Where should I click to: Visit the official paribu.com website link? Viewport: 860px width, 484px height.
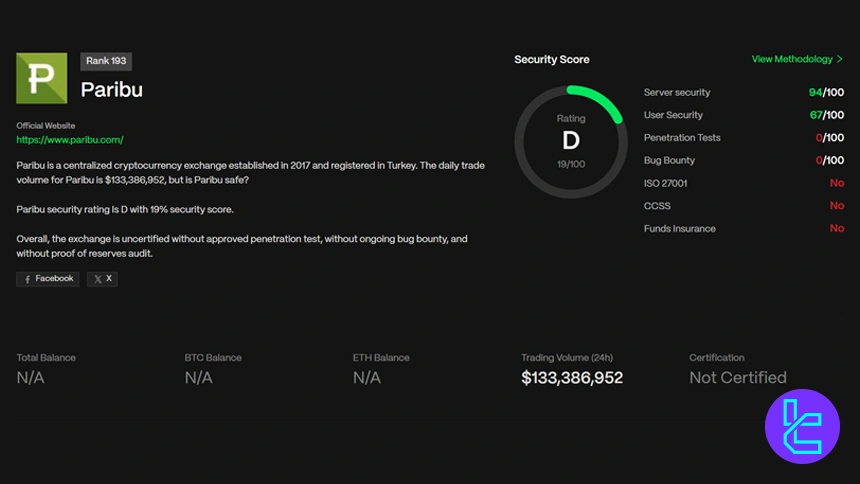[70, 140]
